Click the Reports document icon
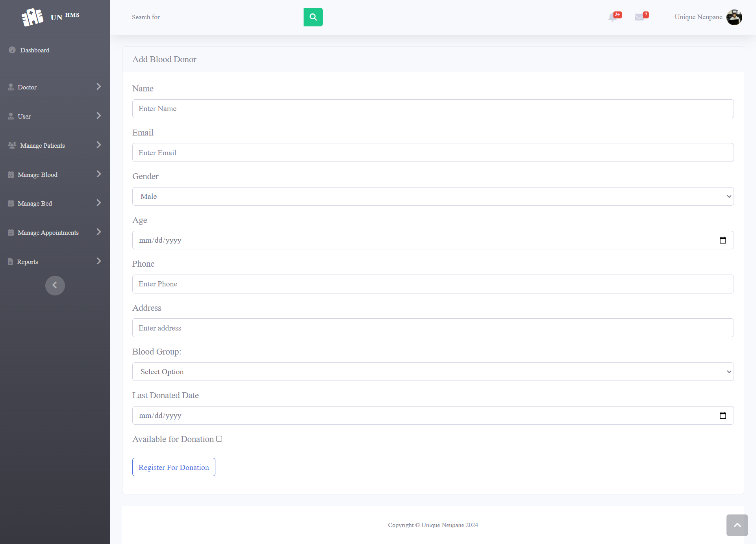 [x=10, y=261]
